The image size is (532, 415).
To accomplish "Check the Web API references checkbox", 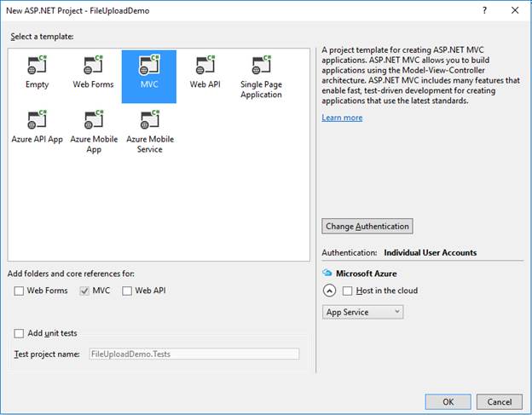I will pyautogui.click(x=127, y=291).
